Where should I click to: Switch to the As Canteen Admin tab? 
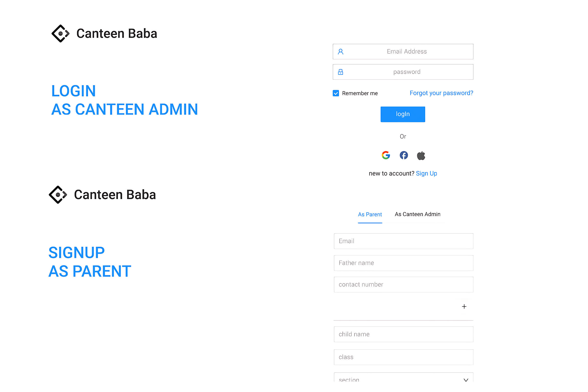tap(417, 214)
